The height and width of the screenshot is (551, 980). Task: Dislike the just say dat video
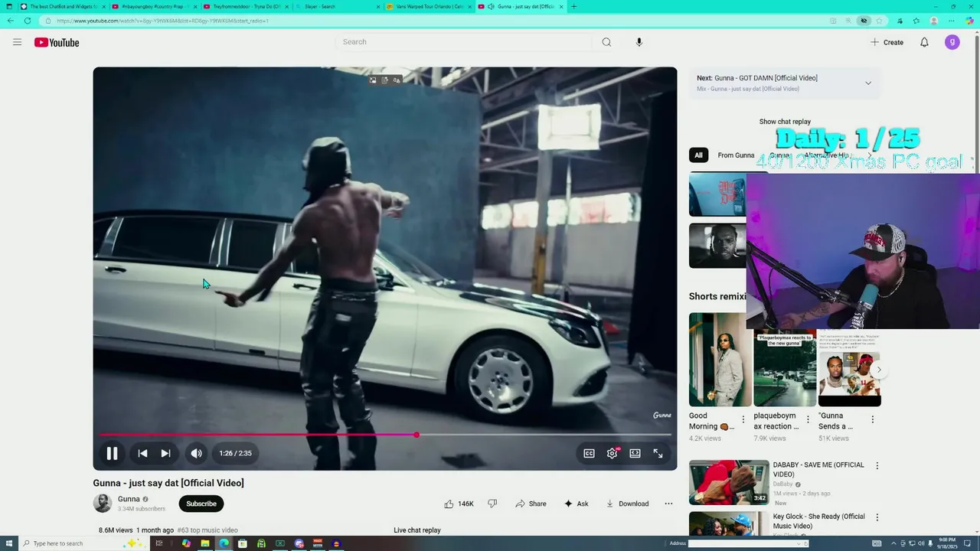[x=492, y=504]
